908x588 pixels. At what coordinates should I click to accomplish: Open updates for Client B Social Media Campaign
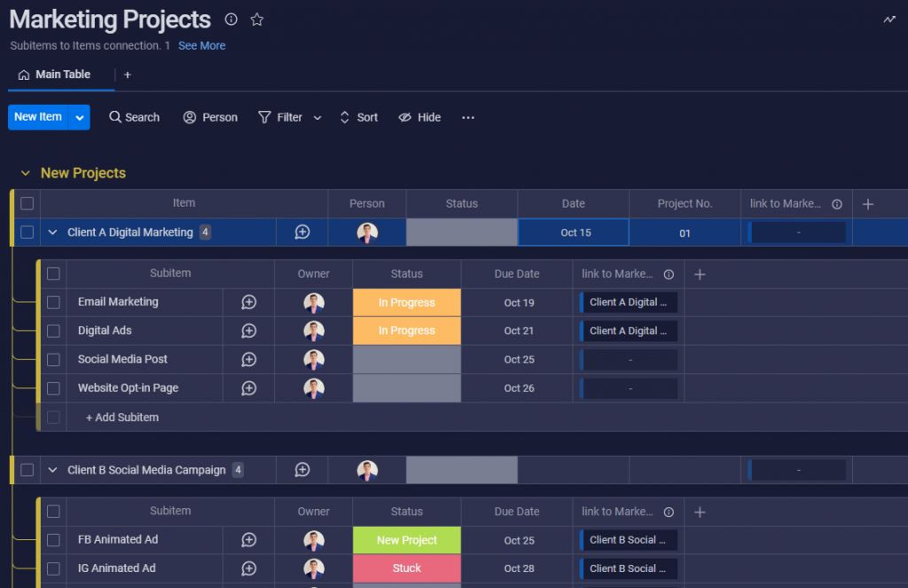pos(302,470)
